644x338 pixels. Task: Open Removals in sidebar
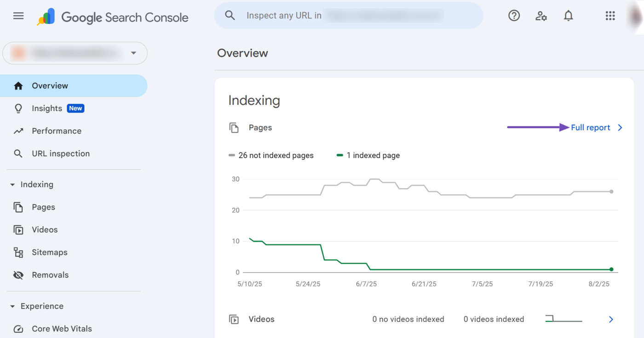click(x=50, y=275)
